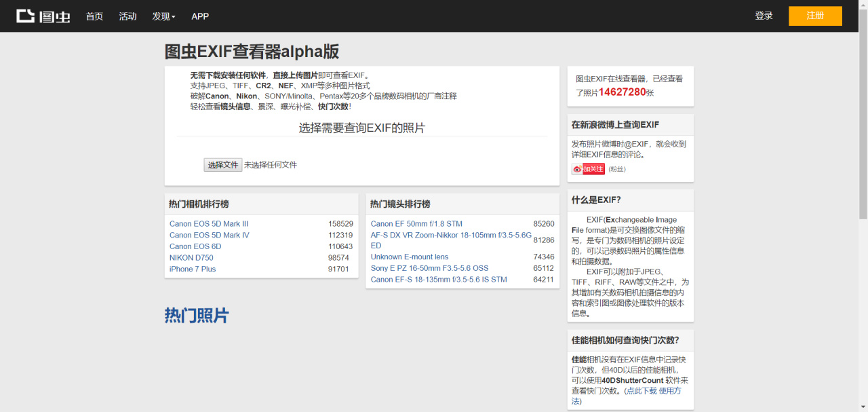868x412 pixels.
Task: Click the (粉丝) text beside follow button
Action: 617,169
